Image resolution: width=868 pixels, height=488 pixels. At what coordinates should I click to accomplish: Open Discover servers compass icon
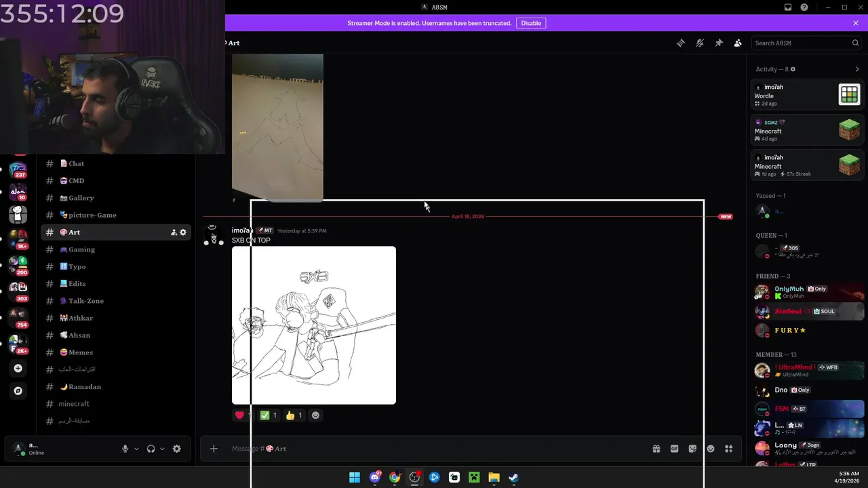pos(18,391)
